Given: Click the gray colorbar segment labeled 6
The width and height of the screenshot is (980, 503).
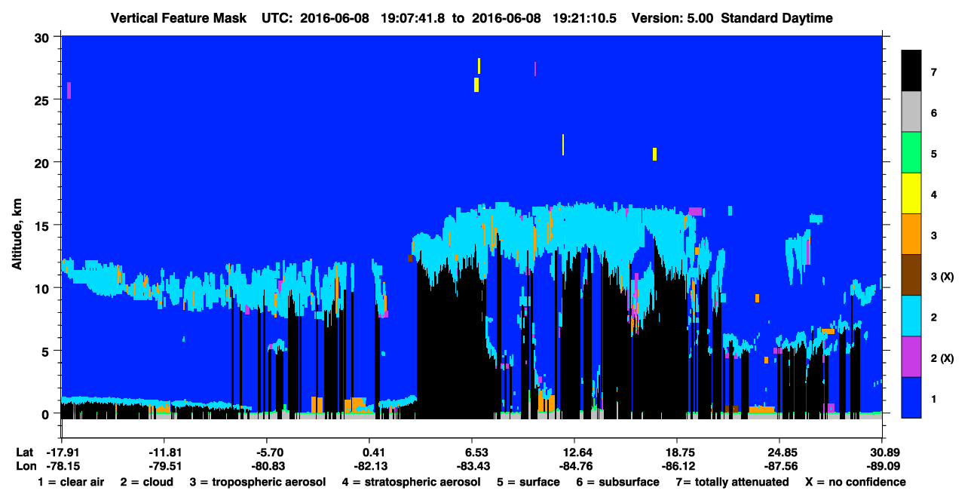Looking at the screenshot, I should click(911, 112).
